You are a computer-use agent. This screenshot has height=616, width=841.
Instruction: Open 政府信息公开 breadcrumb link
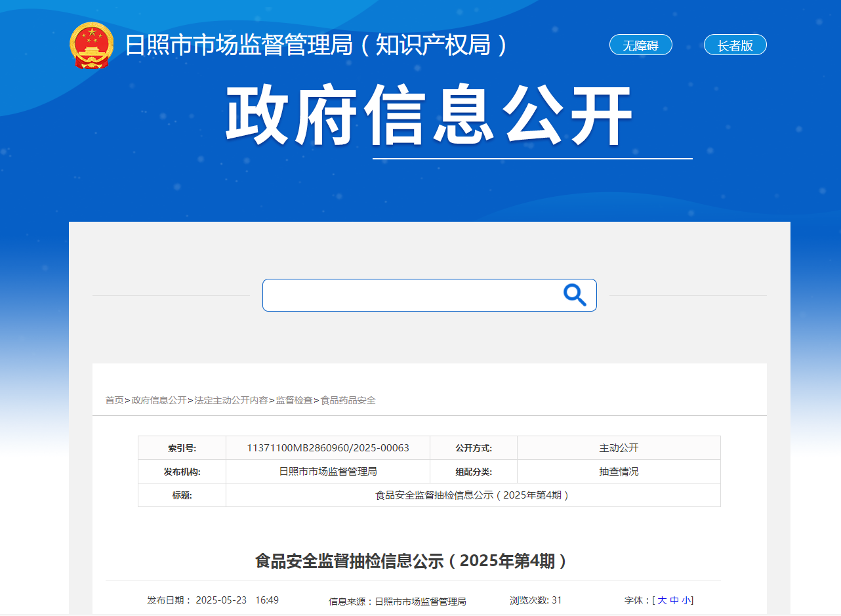159,400
